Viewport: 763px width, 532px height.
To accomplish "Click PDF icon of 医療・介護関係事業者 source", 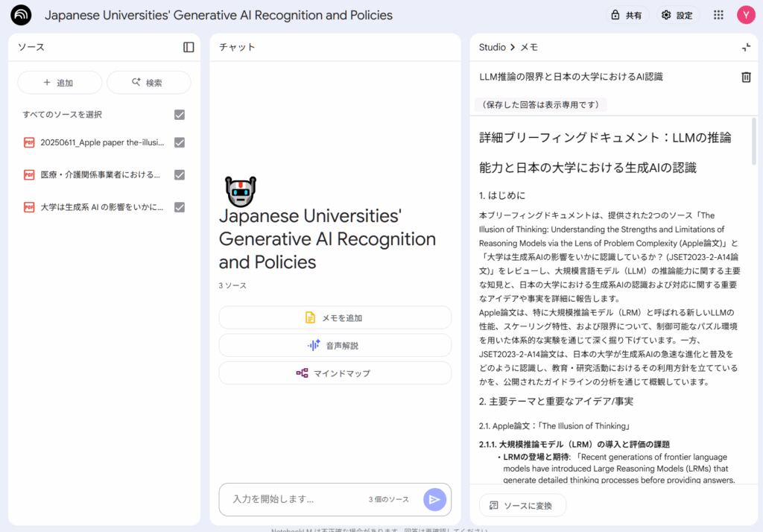I will click(29, 175).
